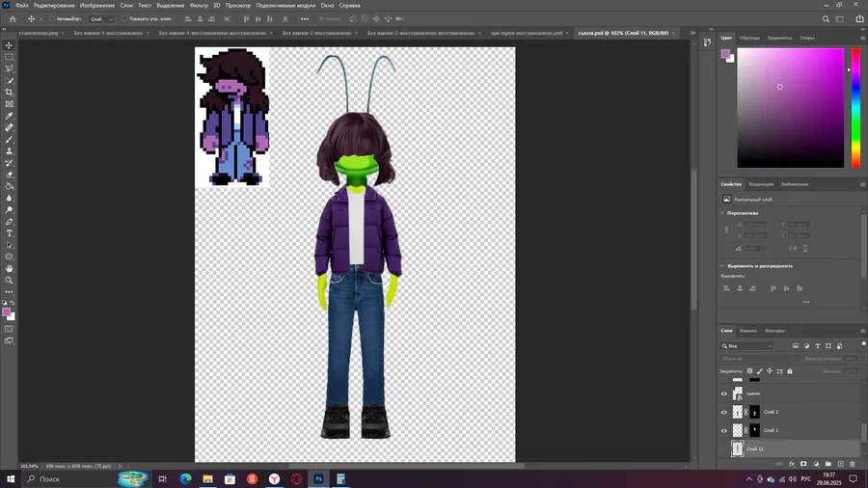Toggle pixel layers filter icon
Viewport: 868px width, 488px height.
pos(796,346)
